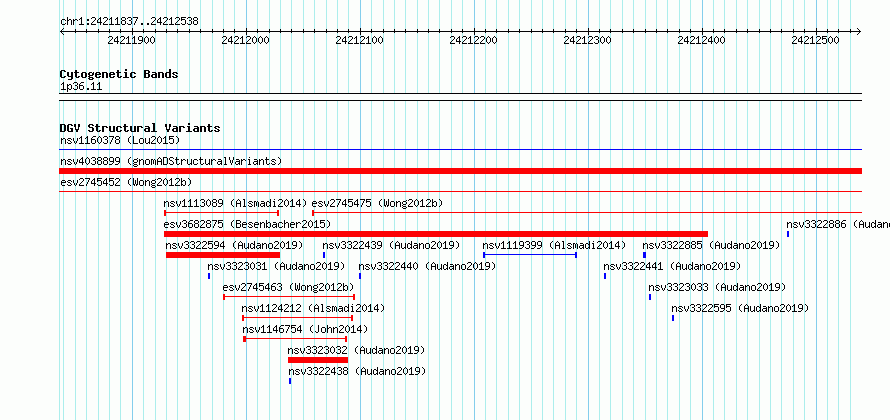Select the nsv3323031 (Audano2019) label
This screenshot has width=890, height=420.
tap(276, 266)
